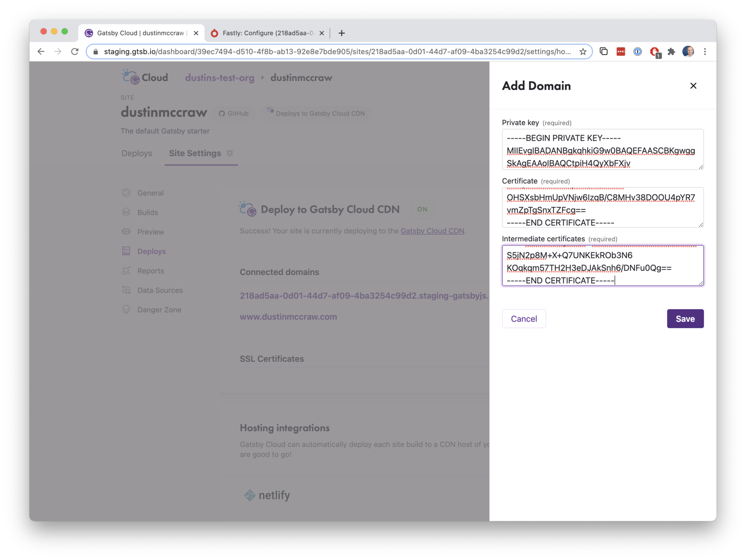Screen dimensions: 746x560
Task: Close the Add Domain panel
Action: (693, 86)
